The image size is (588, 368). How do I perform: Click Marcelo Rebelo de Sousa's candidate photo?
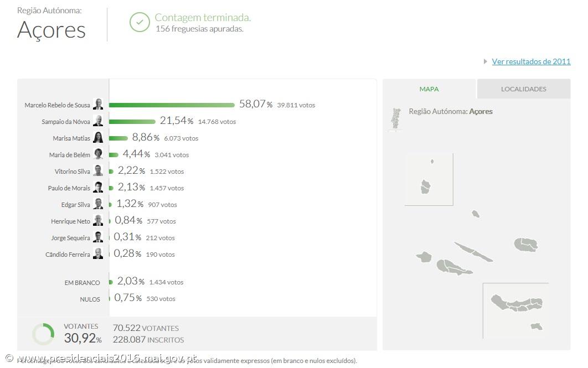point(98,104)
